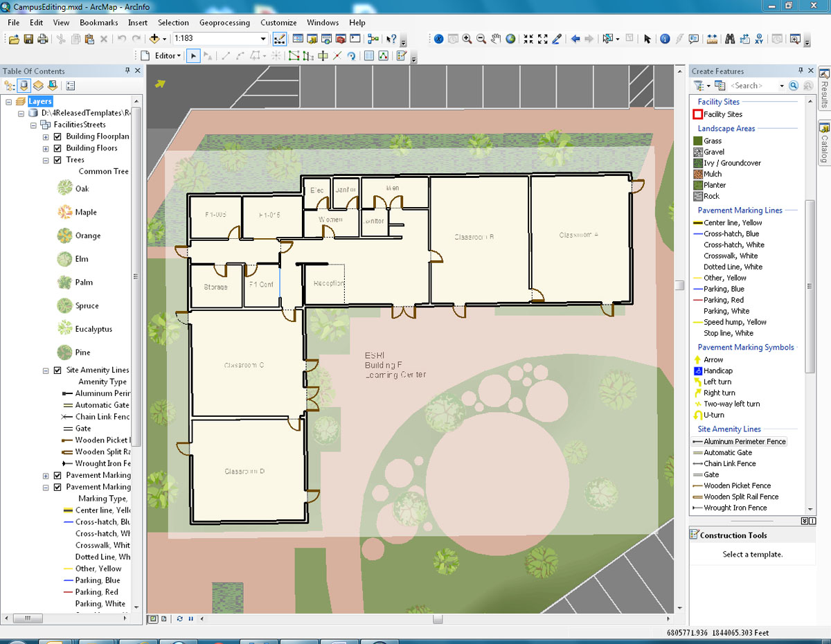Click Fixed Zoom In icon

pos(529,39)
